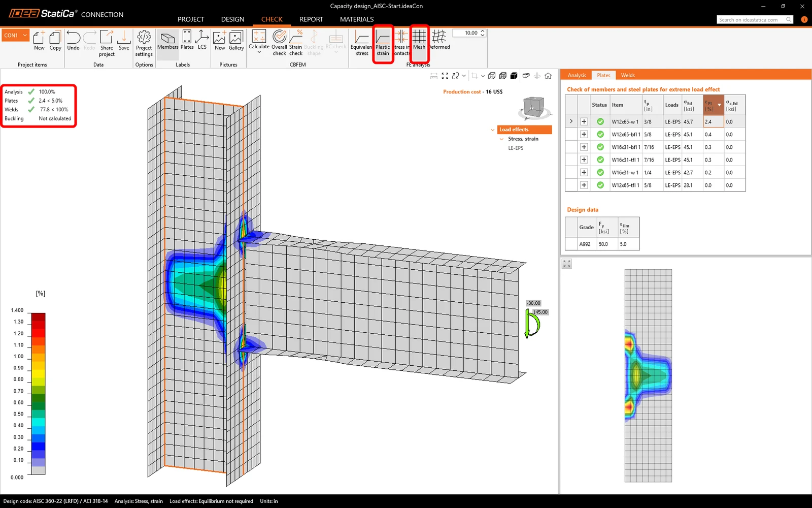This screenshot has width=812, height=508.
Task: Expand the W12x65-bfl 1 row
Action: (x=584, y=134)
